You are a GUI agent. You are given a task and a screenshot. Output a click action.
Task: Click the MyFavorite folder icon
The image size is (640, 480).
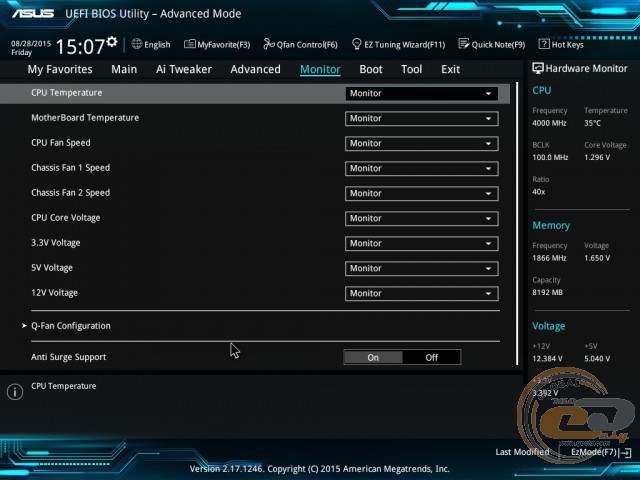tap(189, 44)
